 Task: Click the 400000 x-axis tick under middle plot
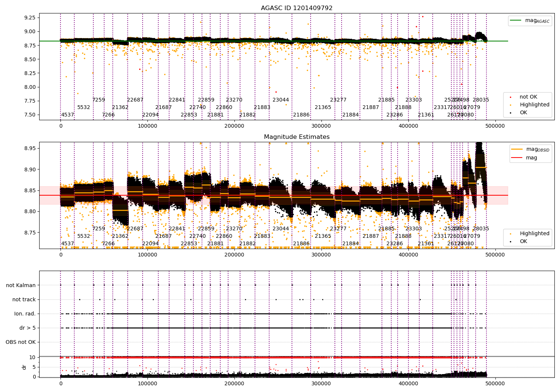coord(408,255)
